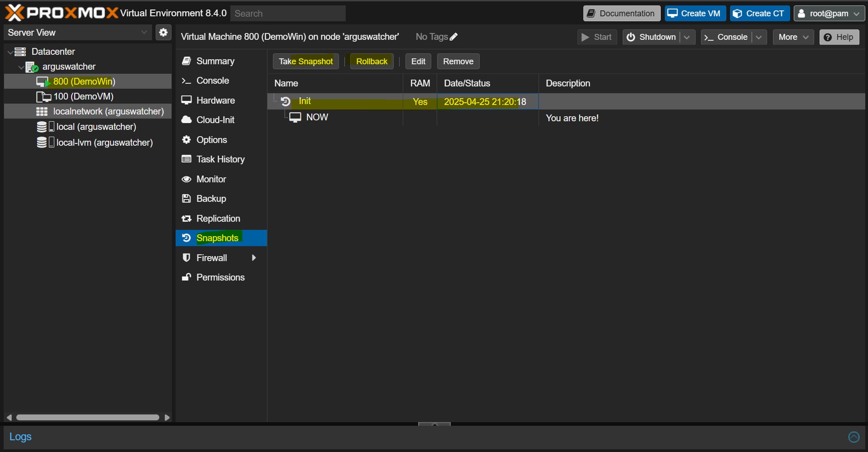Toggle the log panel splitter handle
Image resolution: width=868 pixels, height=452 pixels.
point(434,424)
